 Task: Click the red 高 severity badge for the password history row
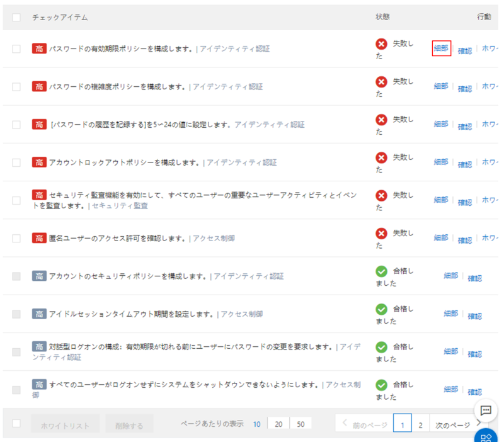point(39,124)
